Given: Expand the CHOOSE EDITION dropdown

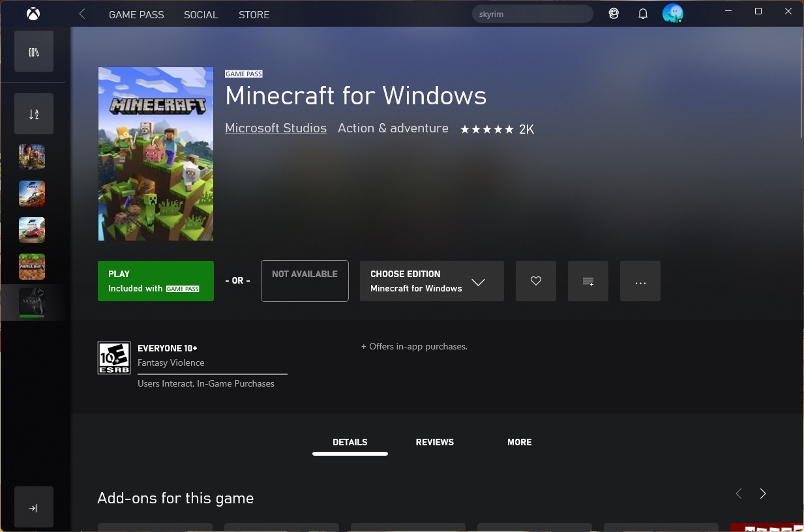Looking at the screenshot, I should (x=432, y=281).
